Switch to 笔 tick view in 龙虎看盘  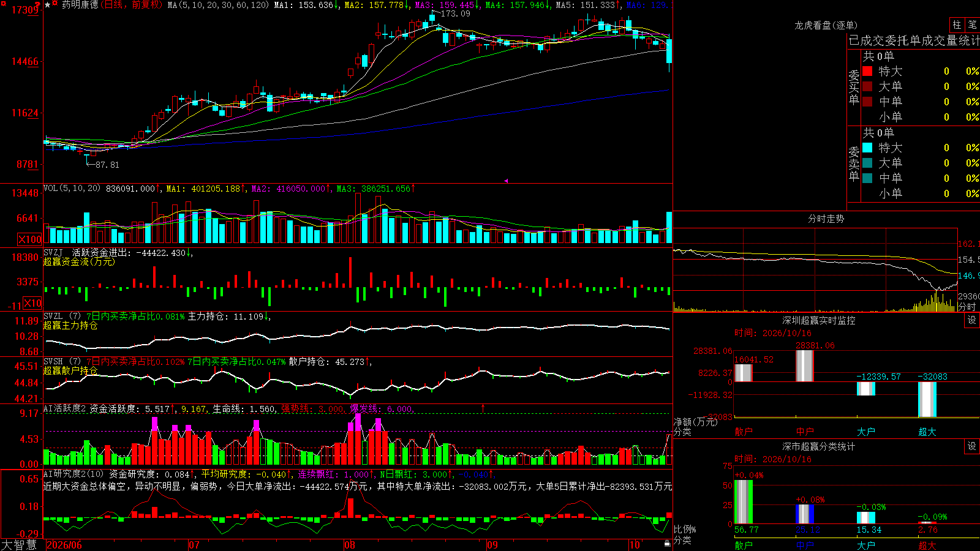point(973,24)
